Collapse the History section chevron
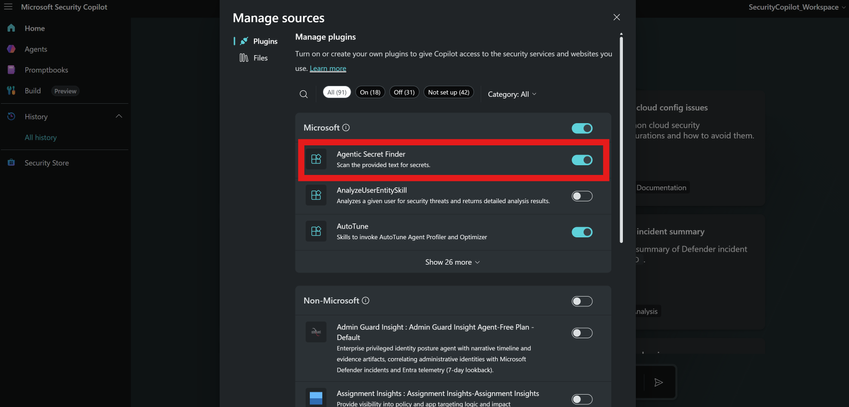 tap(119, 116)
